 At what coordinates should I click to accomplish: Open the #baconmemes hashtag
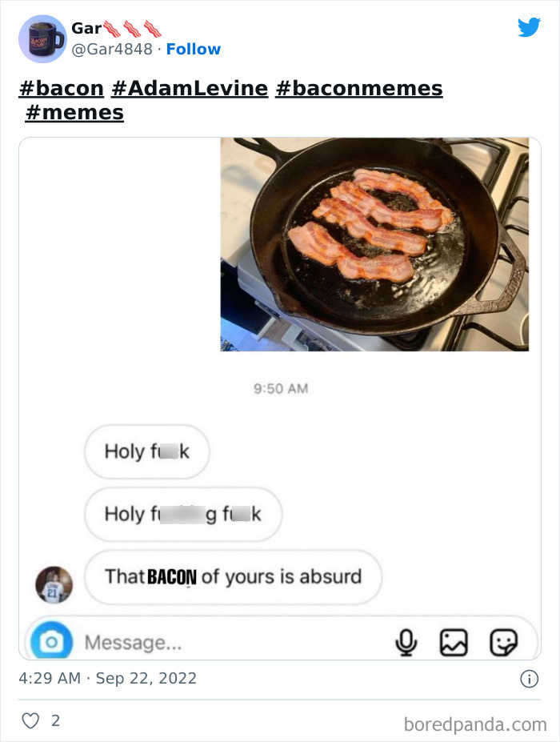tap(362, 88)
